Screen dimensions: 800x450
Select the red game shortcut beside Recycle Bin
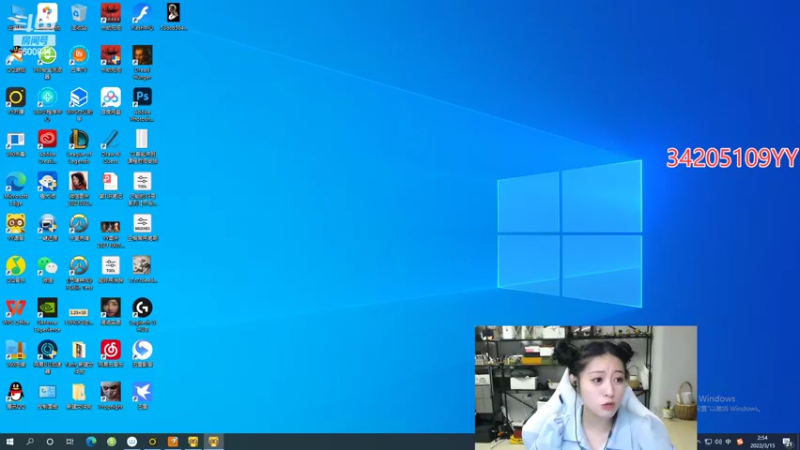point(111,17)
